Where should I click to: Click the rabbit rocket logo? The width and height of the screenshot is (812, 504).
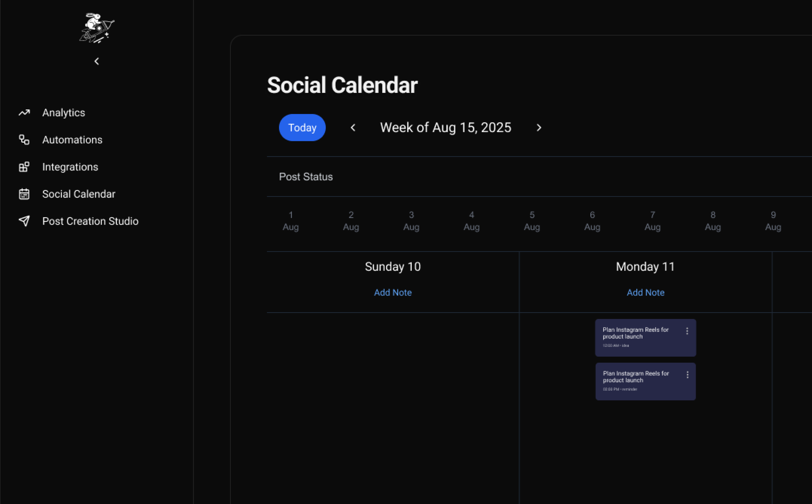coord(97,28)
